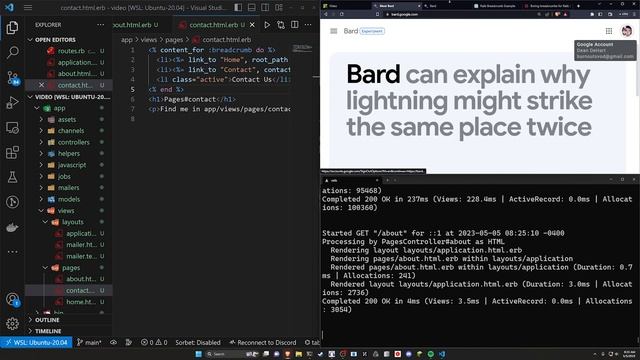The width and height of the screenshot is (640, 360).
Task: Open Remote Explorer in activity bar
Action: tap(12, 128)
